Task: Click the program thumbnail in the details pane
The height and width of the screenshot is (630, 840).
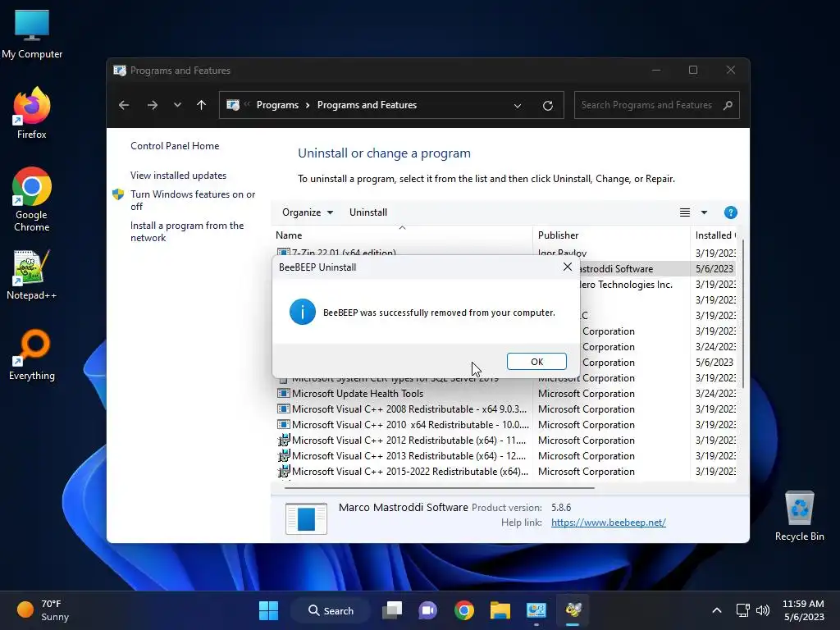Action: [306, 518]
